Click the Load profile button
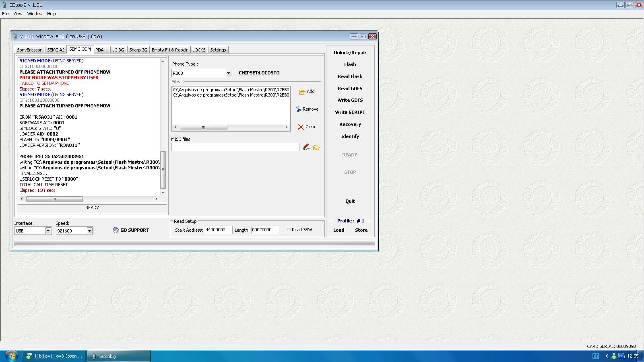Image resolution: width=644 pixels, height=362 pixels. pos(339,230)
